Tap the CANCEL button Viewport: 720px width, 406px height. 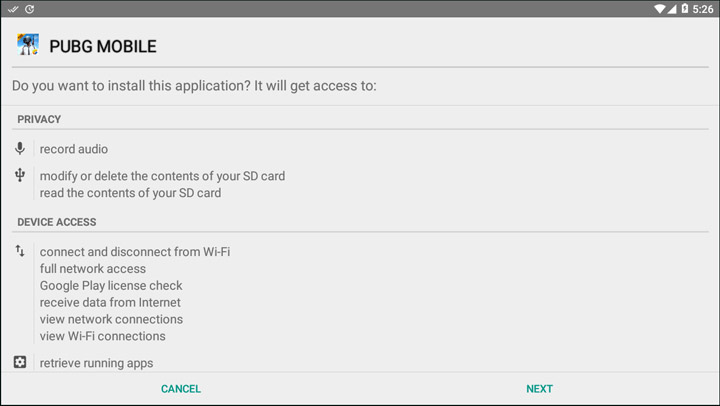tap(181, 389)
